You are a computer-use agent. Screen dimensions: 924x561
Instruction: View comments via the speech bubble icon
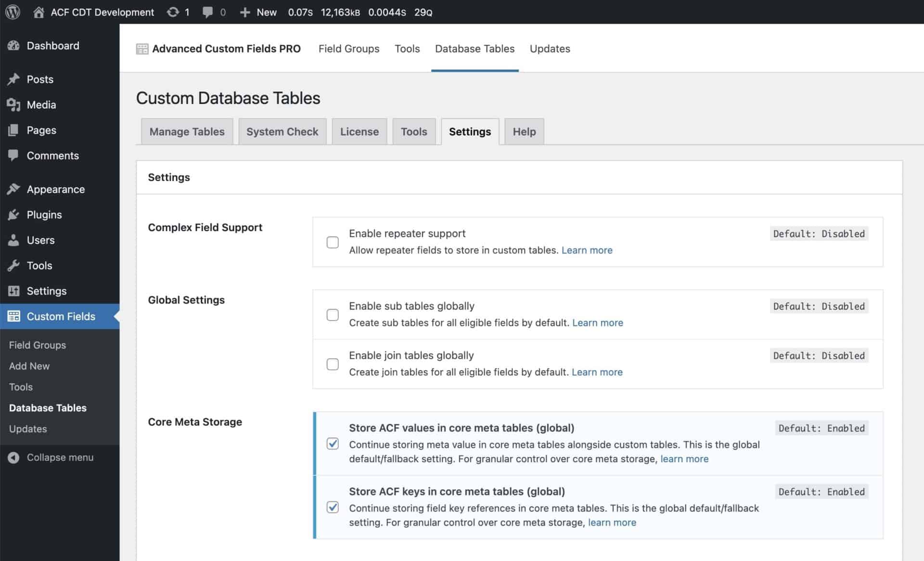[208, 12]
